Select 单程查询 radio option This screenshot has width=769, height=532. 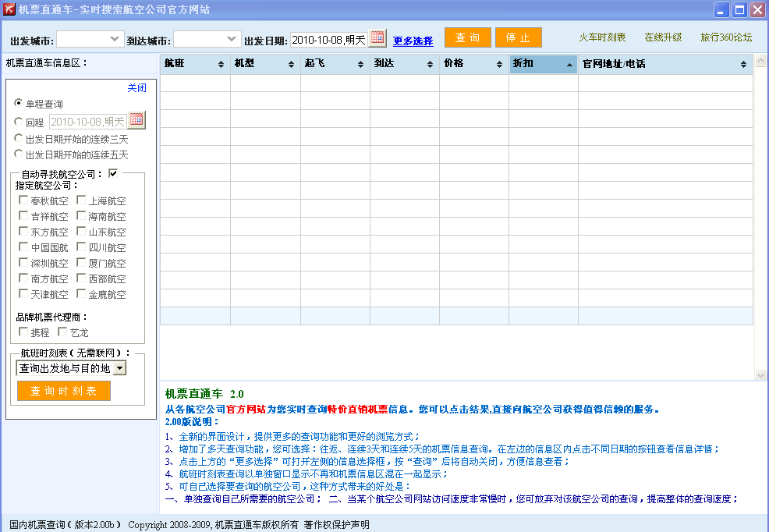19,103
